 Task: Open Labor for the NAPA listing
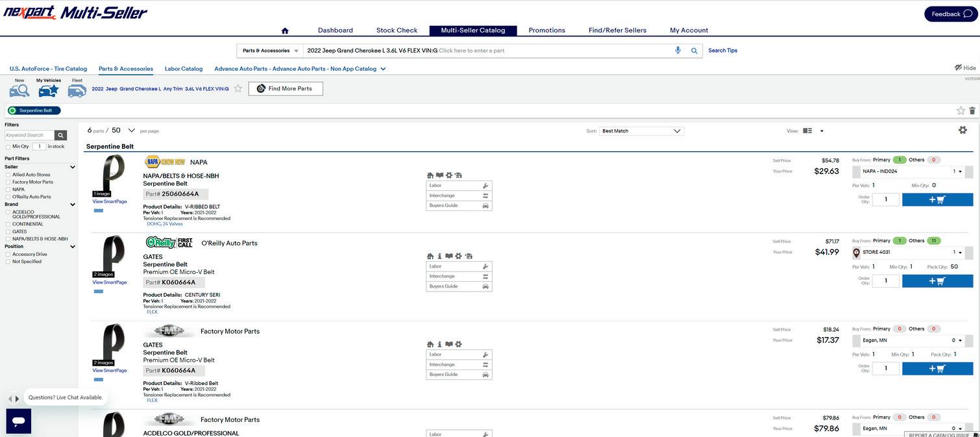459,186
